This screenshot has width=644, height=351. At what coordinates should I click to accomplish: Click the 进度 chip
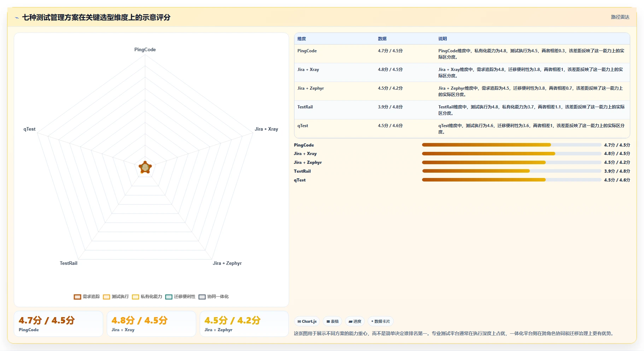355,321
